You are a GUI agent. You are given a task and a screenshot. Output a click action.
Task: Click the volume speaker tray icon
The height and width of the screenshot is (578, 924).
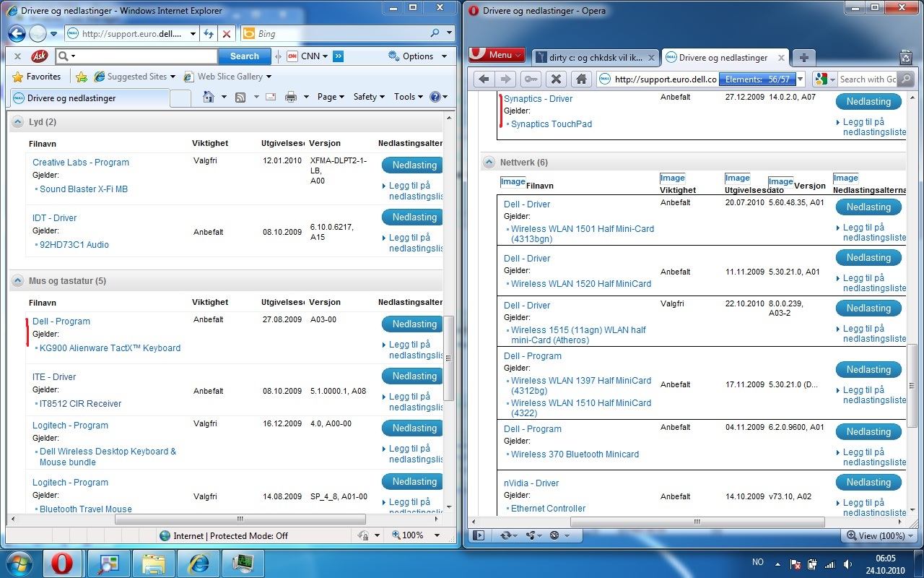pos(846,564)
